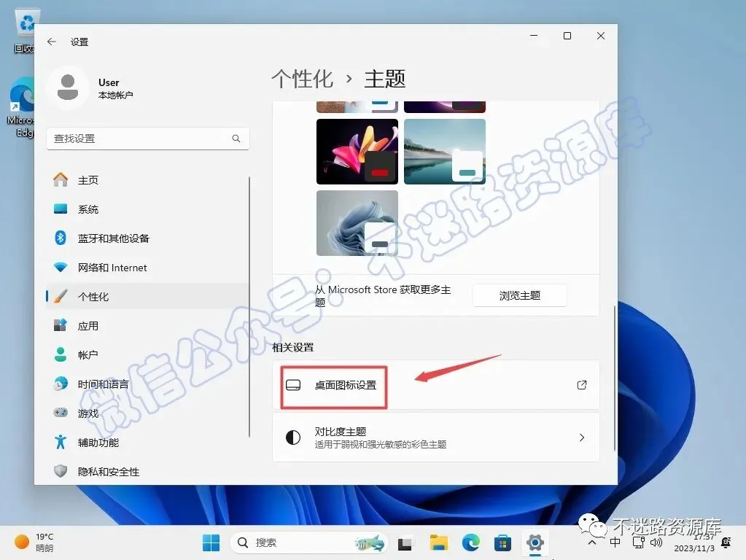Click the person icon beside 帐户
The height and width of the screenshot is (560, 746).
coord(61,354)
